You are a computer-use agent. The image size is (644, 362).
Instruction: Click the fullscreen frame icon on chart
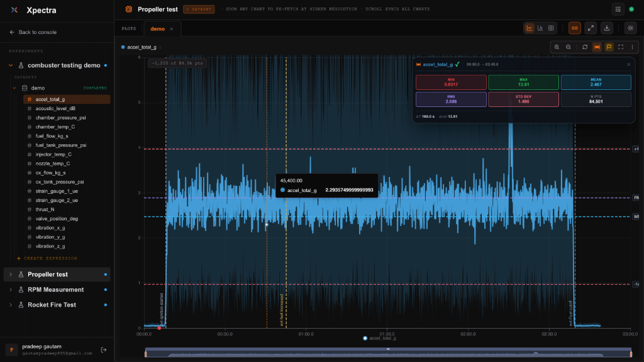(621, 47)
